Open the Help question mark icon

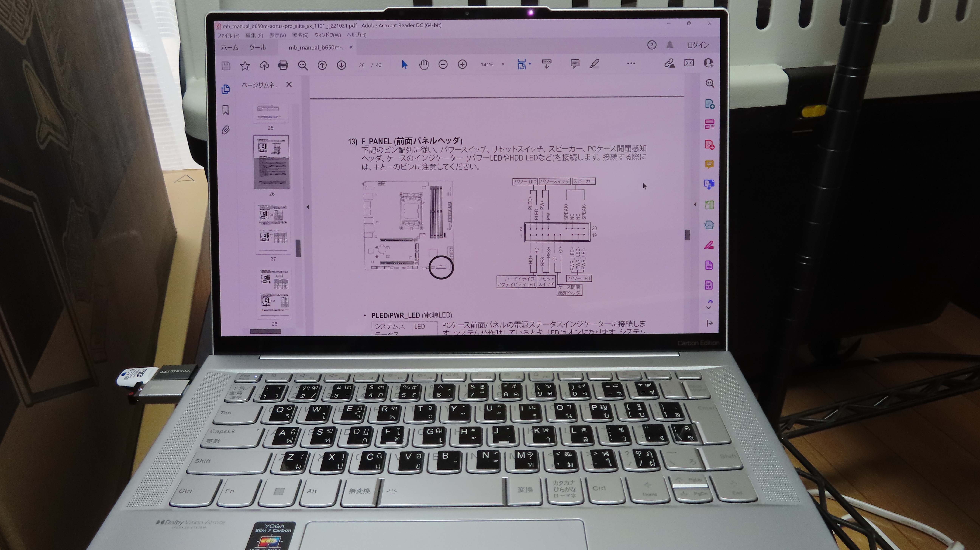point(652,45)
